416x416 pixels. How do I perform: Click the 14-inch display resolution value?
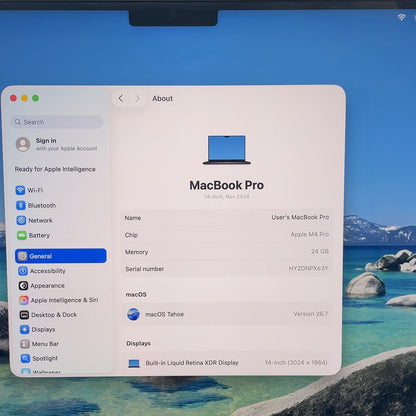pyautogui.click(x=296, y=362)
